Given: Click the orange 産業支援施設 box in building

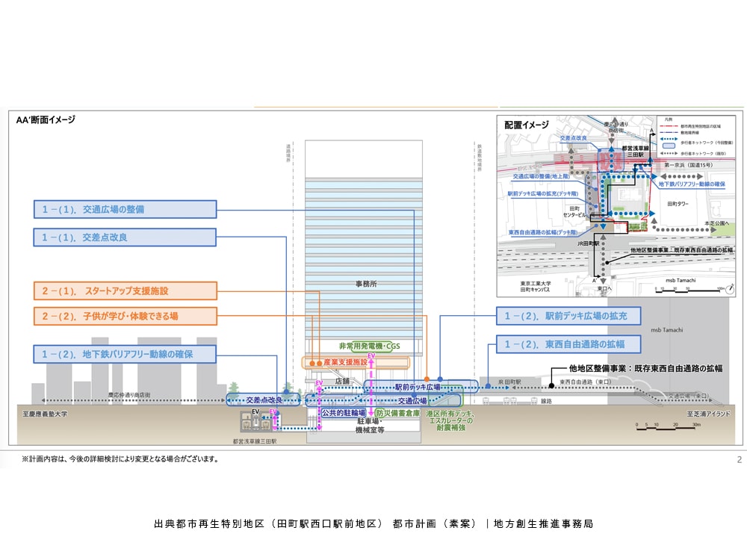Looking at the screenshot, I should point(356,362).
